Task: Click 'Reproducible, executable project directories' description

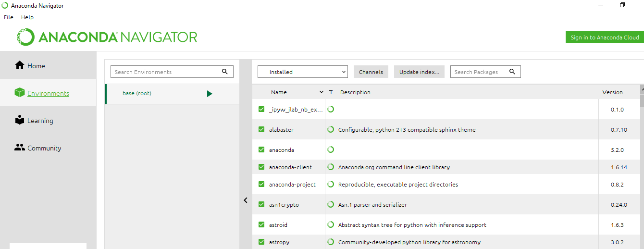Action: click(x=398, y=185)
